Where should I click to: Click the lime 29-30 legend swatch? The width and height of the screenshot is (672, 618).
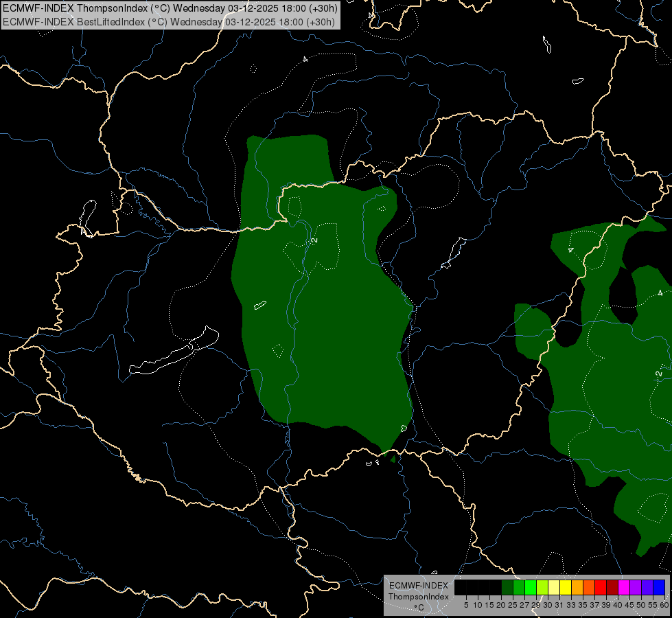pos(542,587)
